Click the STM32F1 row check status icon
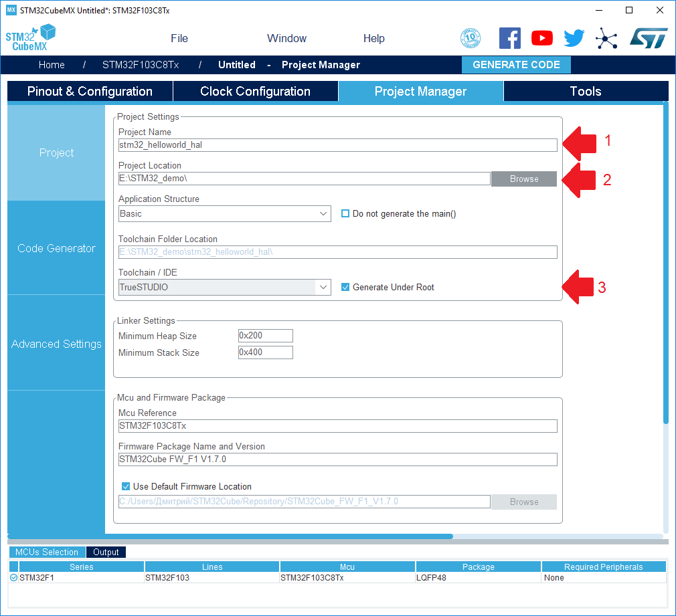676x616 pixels. (x=14, y=578)
